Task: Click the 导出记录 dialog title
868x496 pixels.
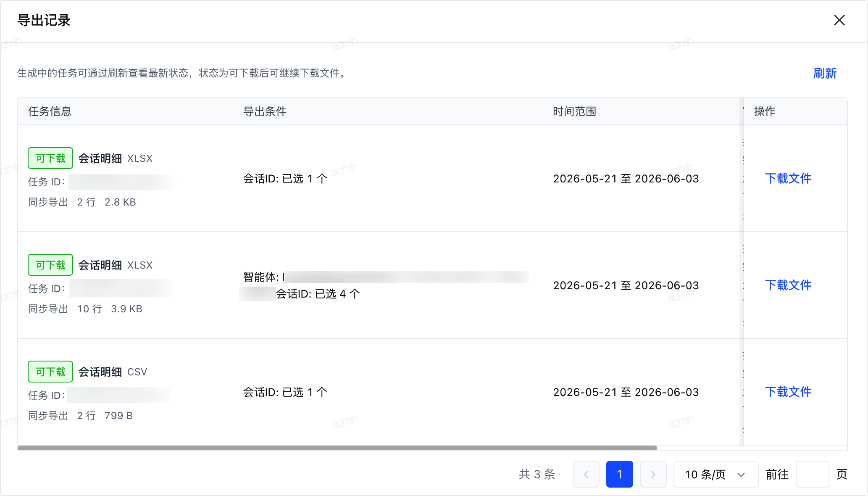Action: coord(44,20)
